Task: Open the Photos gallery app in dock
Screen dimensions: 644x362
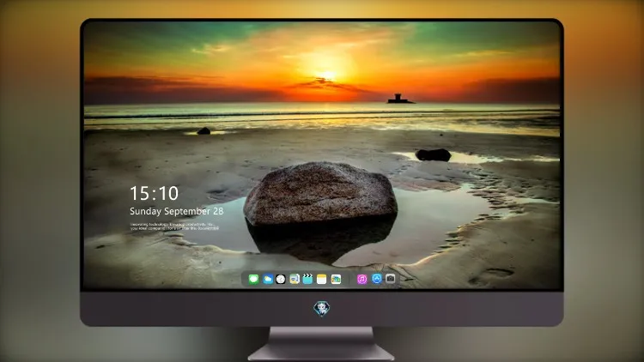Action: (x=336, y=280)
